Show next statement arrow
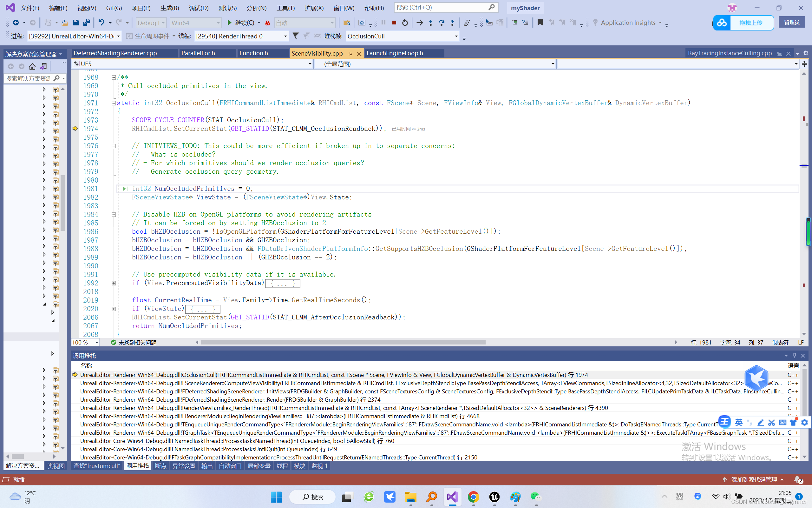812x508 pixels. 420,23
